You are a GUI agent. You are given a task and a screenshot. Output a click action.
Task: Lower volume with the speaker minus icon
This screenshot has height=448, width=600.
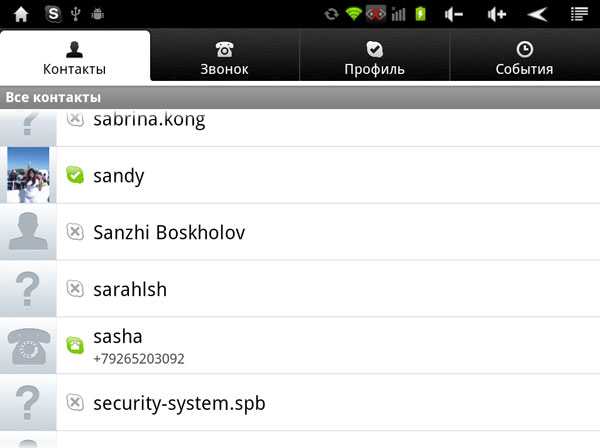point(454,15)
